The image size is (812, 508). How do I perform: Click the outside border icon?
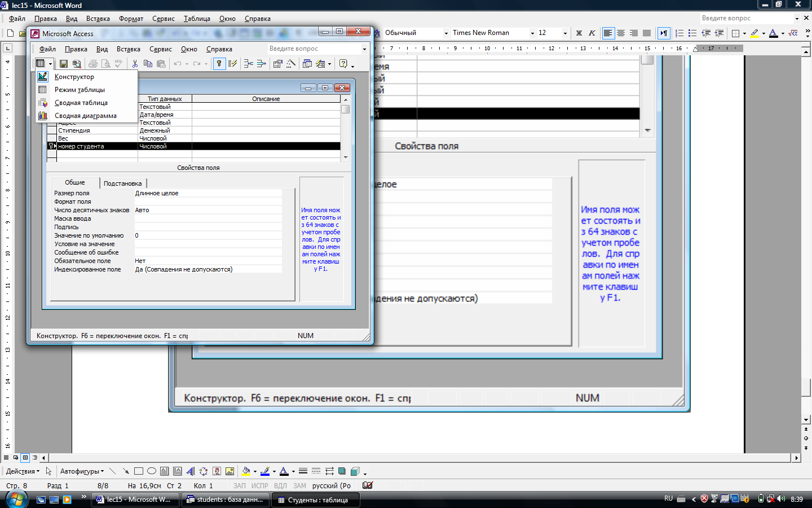735,33
